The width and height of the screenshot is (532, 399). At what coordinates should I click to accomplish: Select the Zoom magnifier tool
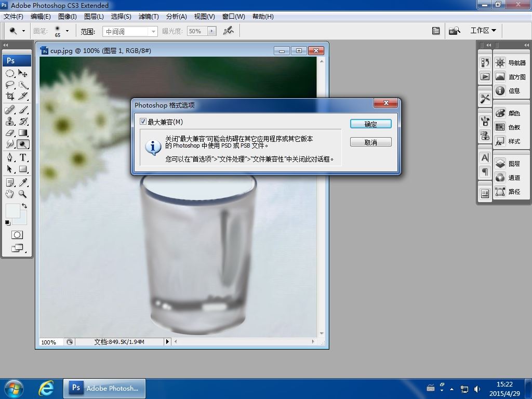point(23,194)
